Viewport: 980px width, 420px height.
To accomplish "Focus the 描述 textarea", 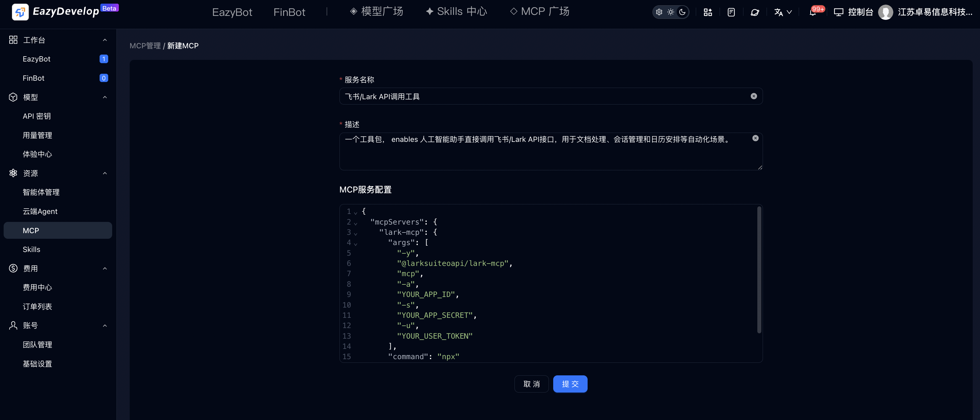I will pyautogui.click(x=551, y=151).
